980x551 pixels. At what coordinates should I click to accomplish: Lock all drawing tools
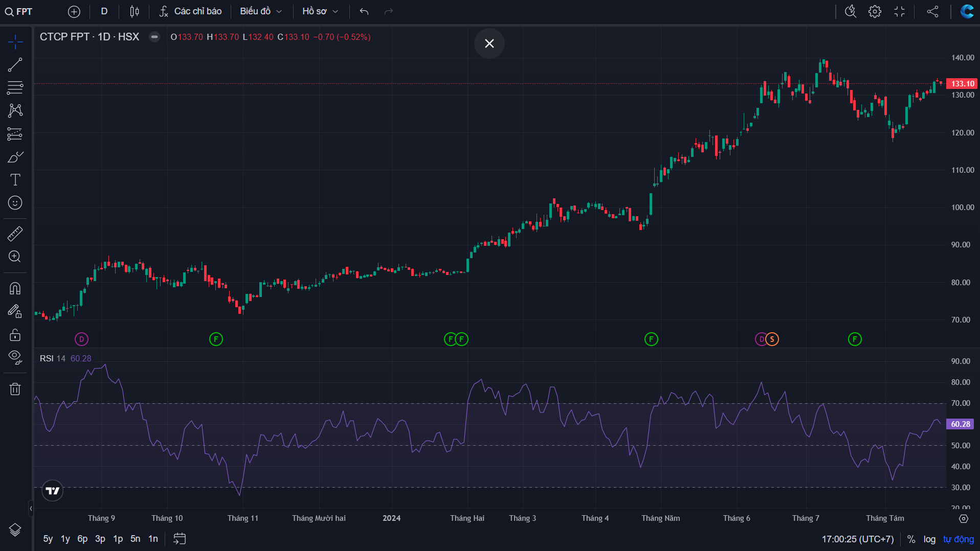pos(15,335)
